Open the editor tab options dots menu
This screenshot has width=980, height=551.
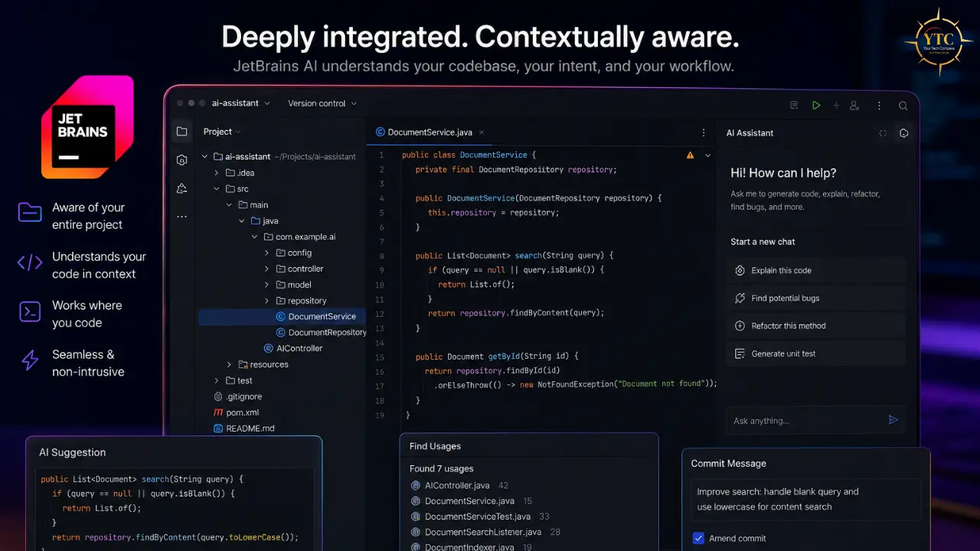pyautogui.click(x=704, y=132)
